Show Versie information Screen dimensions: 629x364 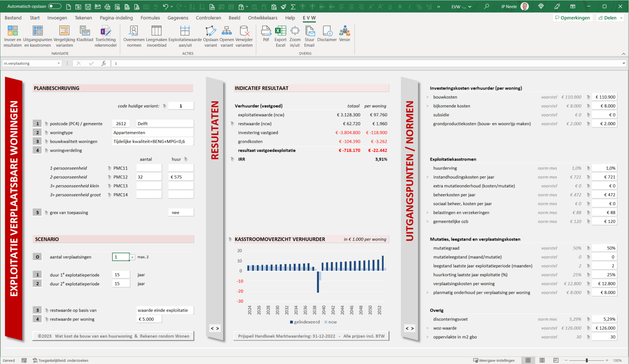(x=344, y=34)
